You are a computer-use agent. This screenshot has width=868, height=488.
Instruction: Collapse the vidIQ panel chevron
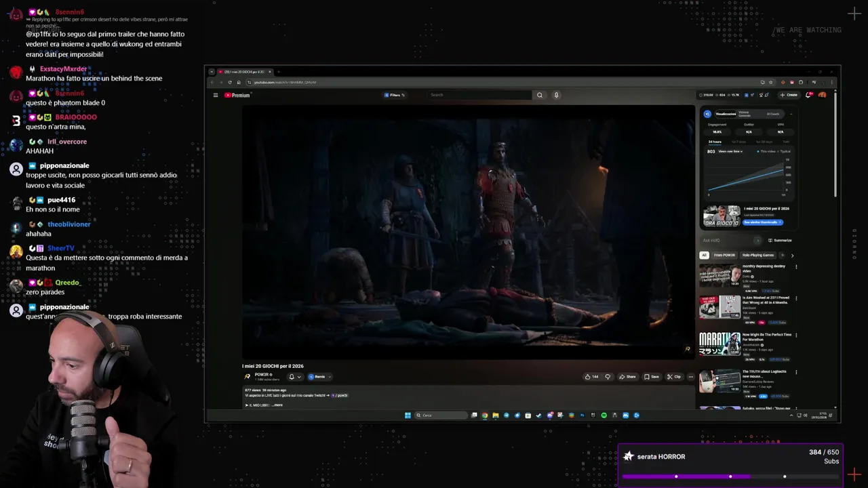tap(791, 114)
